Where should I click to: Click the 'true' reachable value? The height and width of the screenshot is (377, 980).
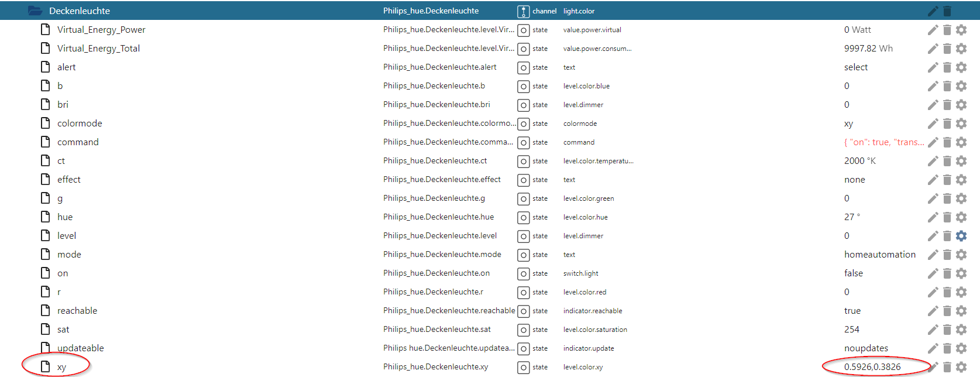pos(852,311)
